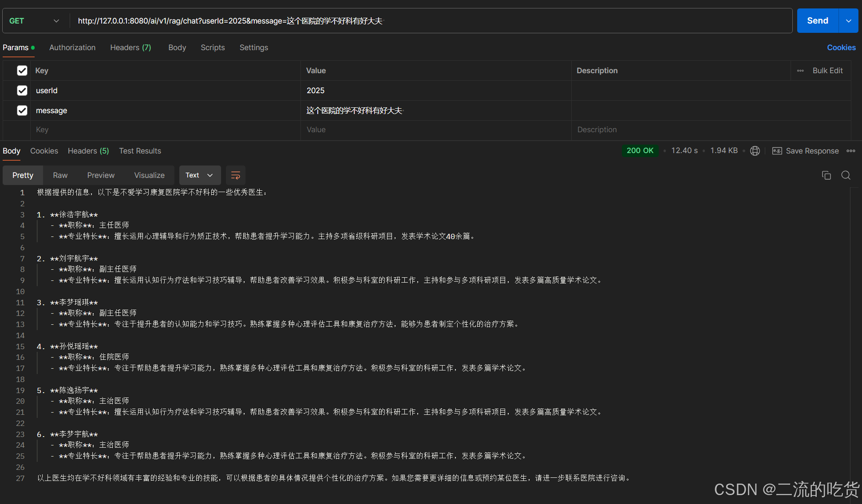Uncheck the userId parameter checkbox
The image size is (862, 504).
coord(22,91)
